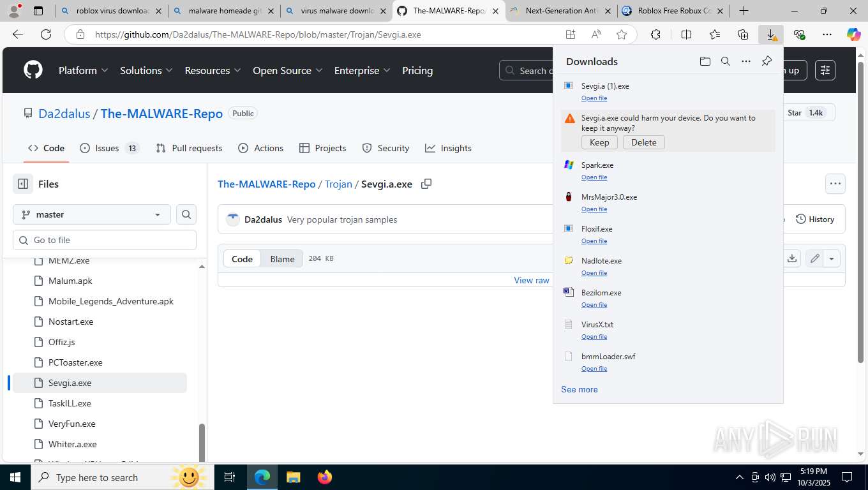Go back to previous page

click(17, 34)
